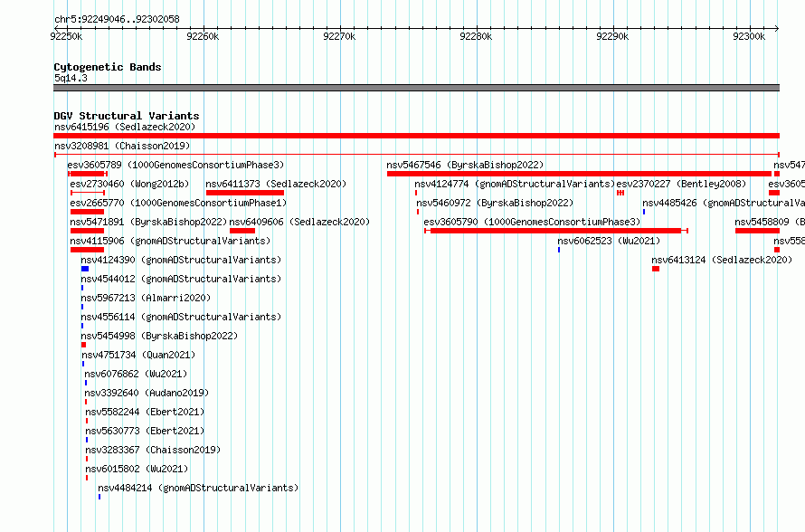Select red block under nsv6413124
This screenshot has height=532, width=805.
[656, 269]
